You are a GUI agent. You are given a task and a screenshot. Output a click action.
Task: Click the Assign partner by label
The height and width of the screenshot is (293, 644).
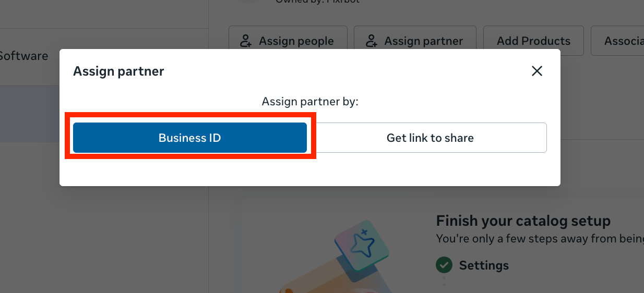click(x=310, y=101)
